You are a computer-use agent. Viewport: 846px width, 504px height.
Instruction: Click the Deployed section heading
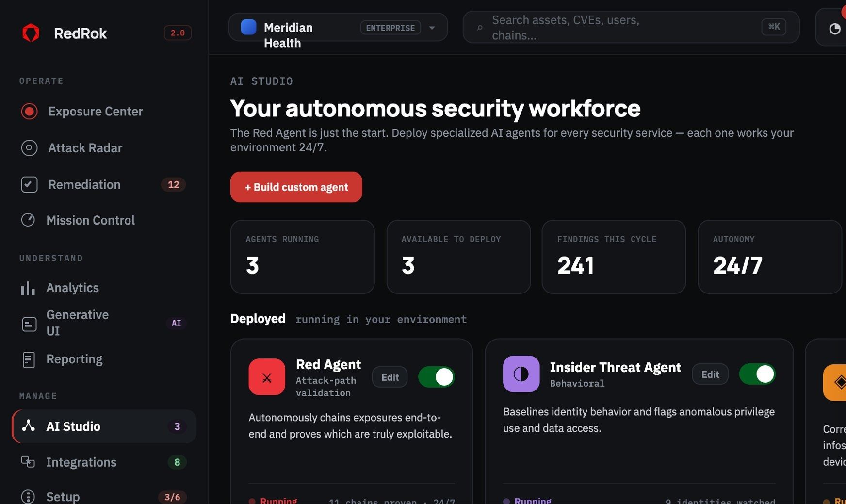258,319
